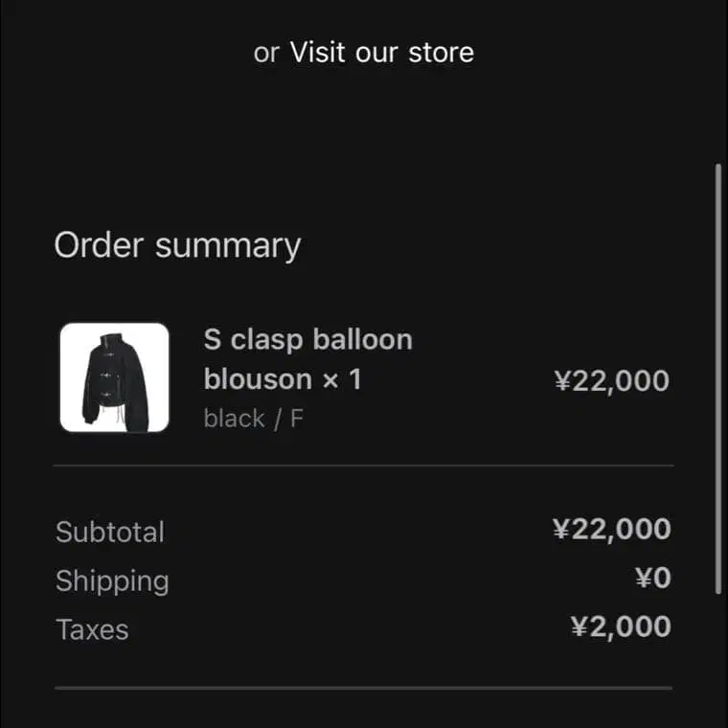Screen dimensions: 728x728
Task: Click the word "blouson" in product name
Action: (258, 380)
